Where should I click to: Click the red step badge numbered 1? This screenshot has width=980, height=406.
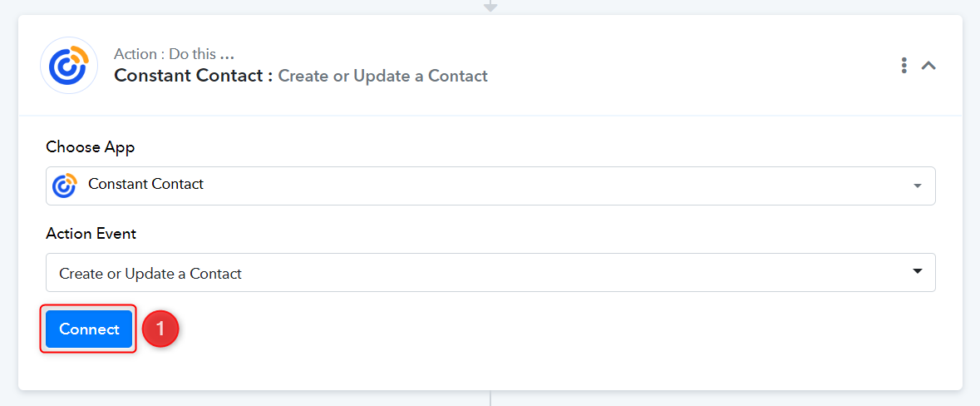point(160,329)
